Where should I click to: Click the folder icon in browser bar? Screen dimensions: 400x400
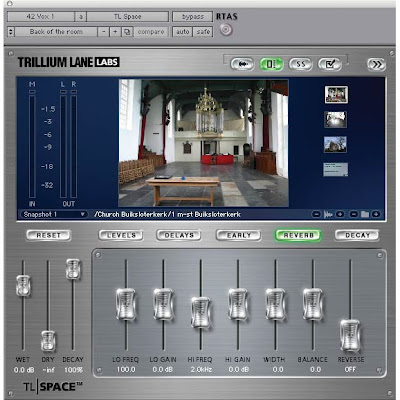point(365,214)
